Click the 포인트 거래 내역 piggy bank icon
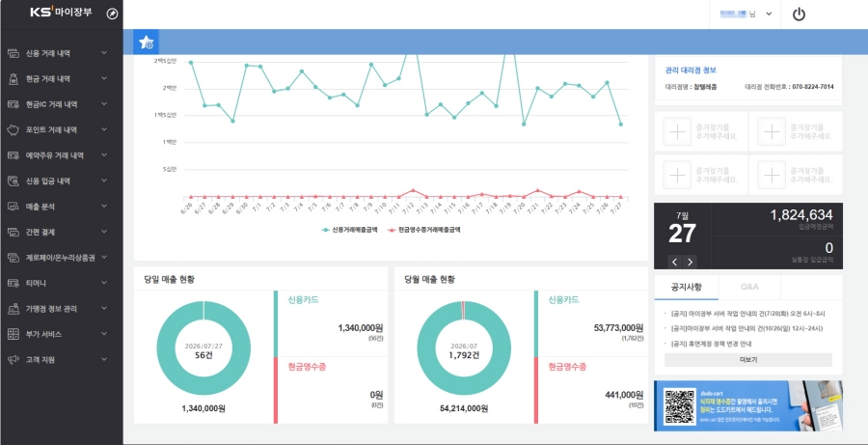The height and width of the screenshot is (445, 868). pyautogui.click(x=14, y=130)
